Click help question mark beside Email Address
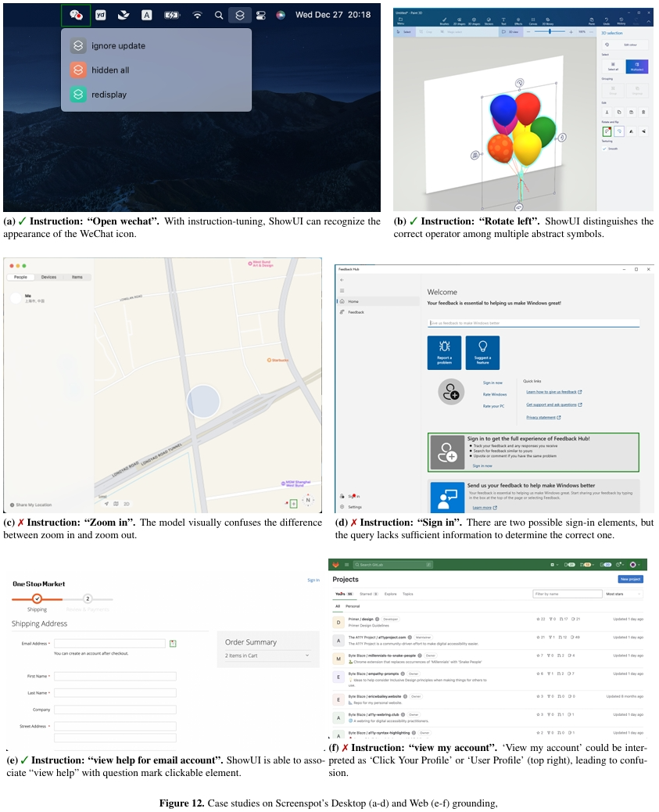659x812 pixels. click(173, 644)
